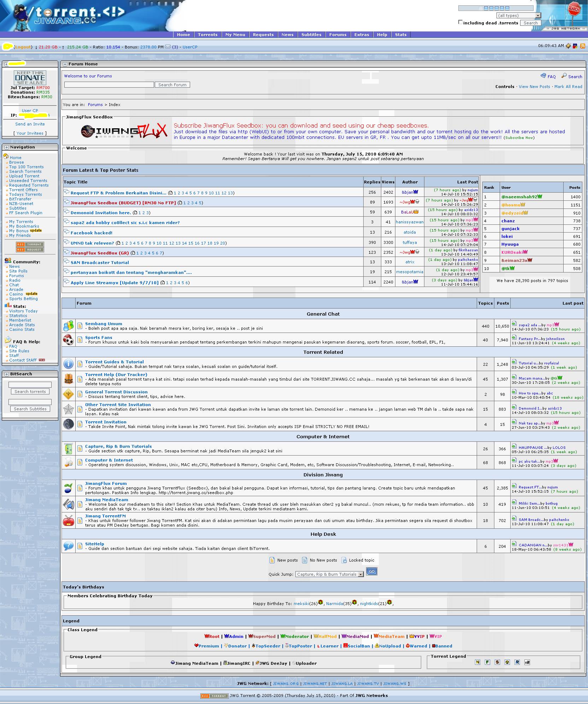Click the Capture, Rip & Burn forum icon

point(69,448)
